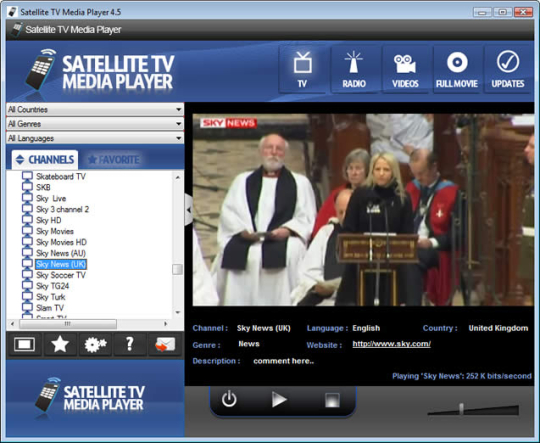
Task: Switch to TV mode icon
Action: [302, 70]
